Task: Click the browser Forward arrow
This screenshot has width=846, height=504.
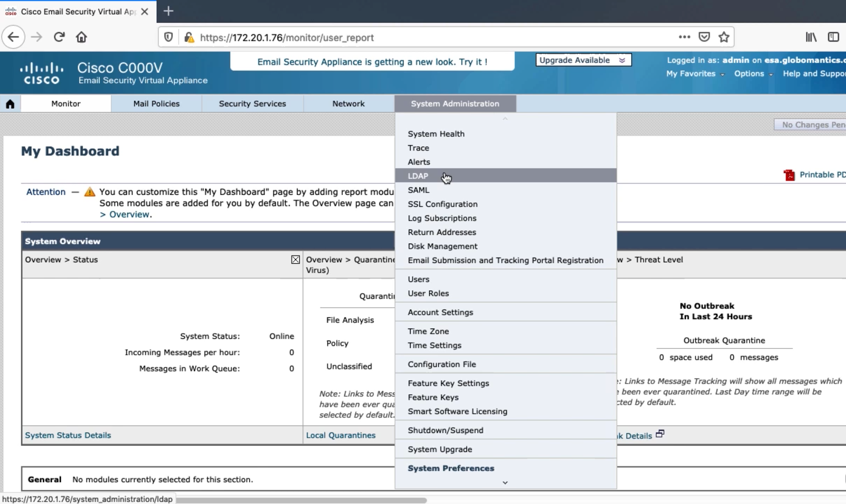Action: [36, 37]
